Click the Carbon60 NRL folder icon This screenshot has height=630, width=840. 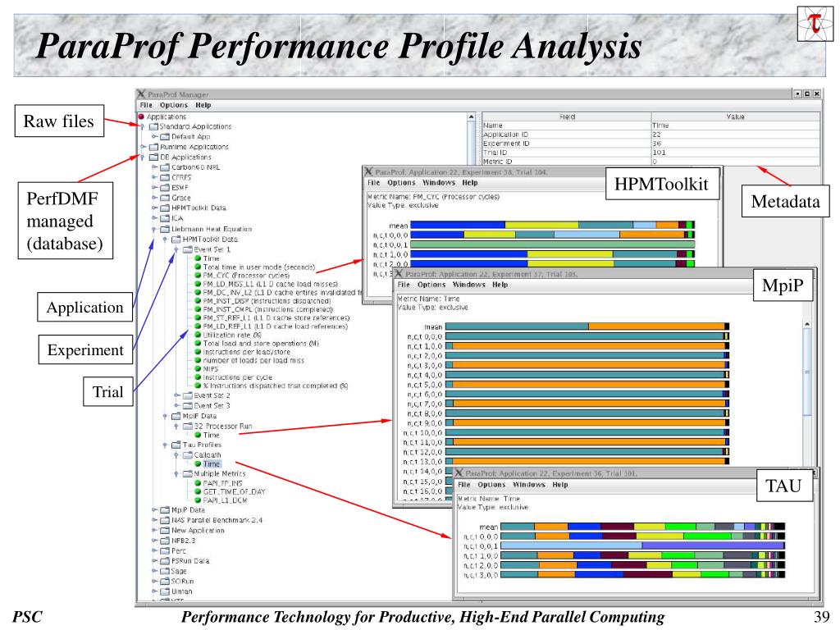[165, 167]
